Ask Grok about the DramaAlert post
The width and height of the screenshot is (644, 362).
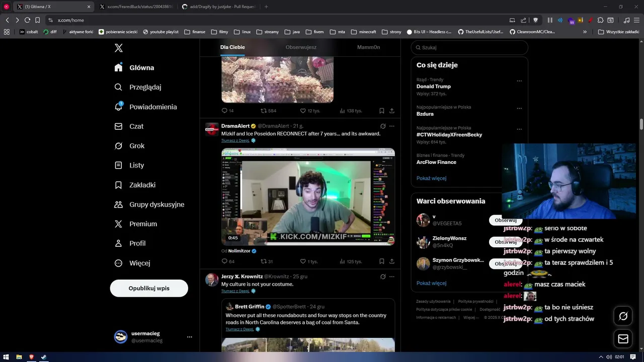(x=382, y=126)
